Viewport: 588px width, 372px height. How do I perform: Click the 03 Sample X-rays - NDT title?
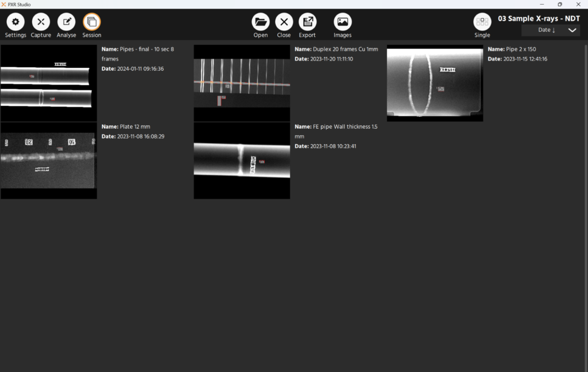(x=539, y=18)
